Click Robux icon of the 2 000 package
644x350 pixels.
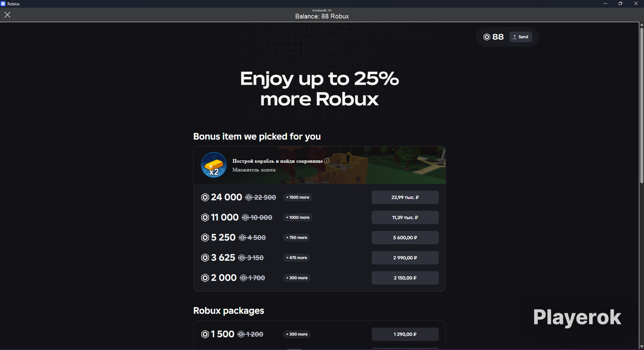click(205, 278)
